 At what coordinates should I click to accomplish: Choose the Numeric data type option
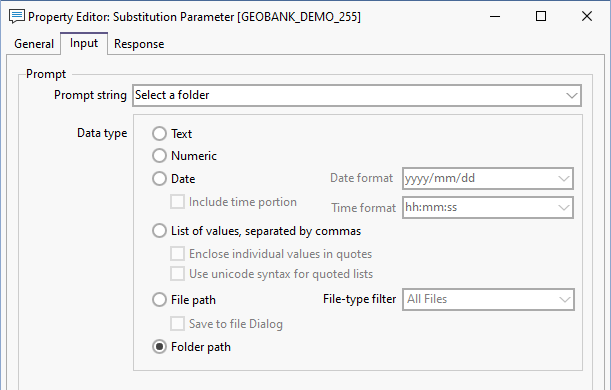(159, 156)
